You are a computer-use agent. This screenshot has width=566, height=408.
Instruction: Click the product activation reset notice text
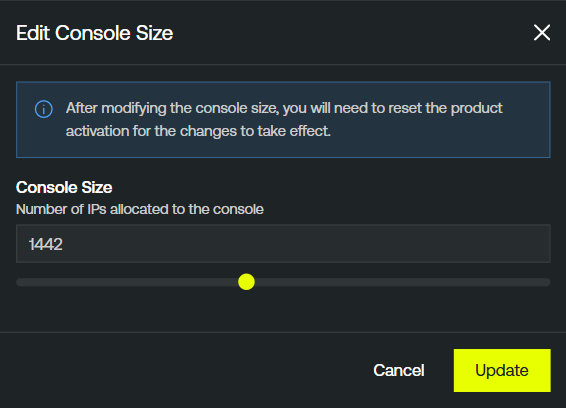[x=284, y=120]
